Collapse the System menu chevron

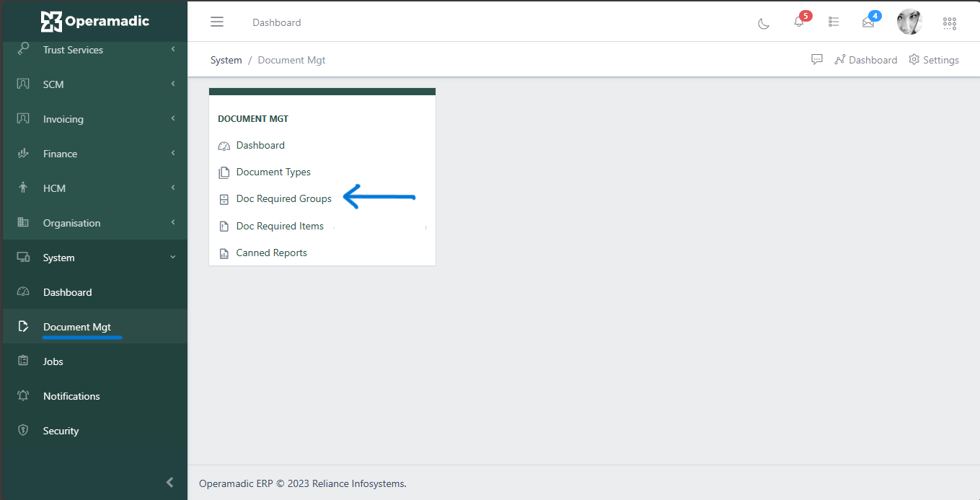[173, 257]
